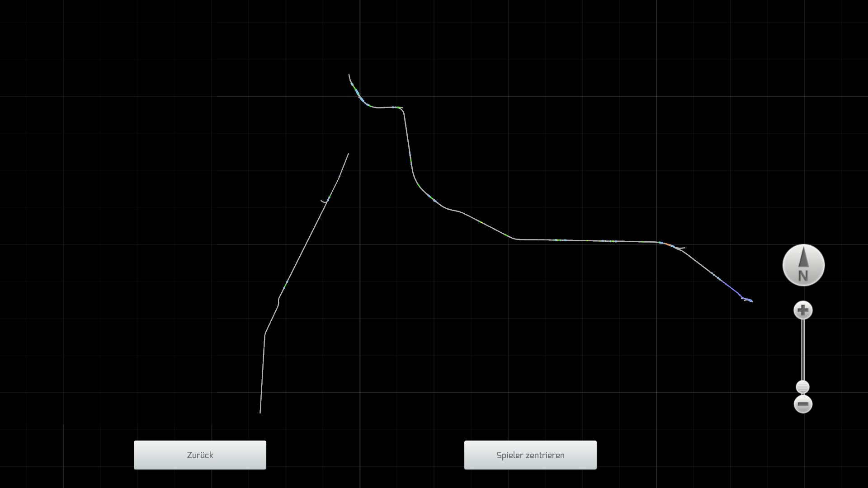Screen dimensions: 868x488
Task: Click the eastern terminus of the main track
Action: pos(751,301)
